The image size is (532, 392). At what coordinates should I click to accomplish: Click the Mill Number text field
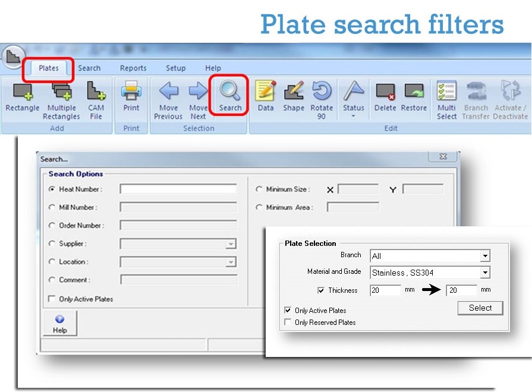click(x=178, y=207)
